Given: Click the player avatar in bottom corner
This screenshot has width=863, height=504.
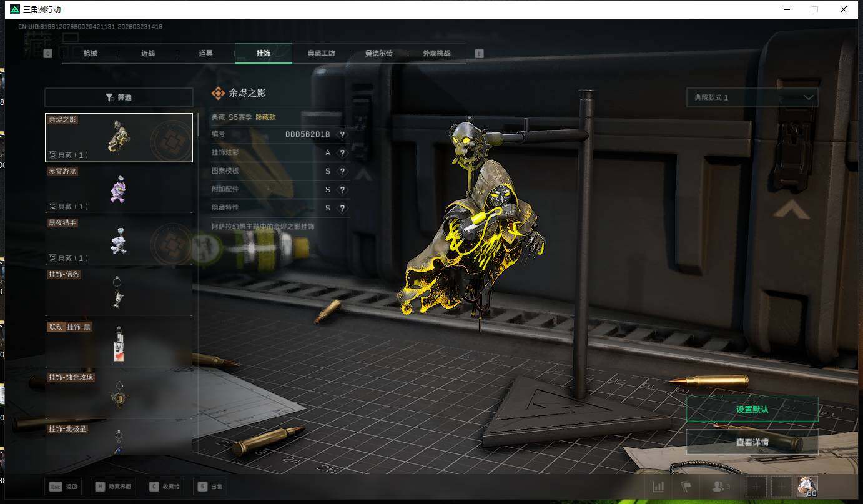Looking at the screenshot, I should coord(807,487).
